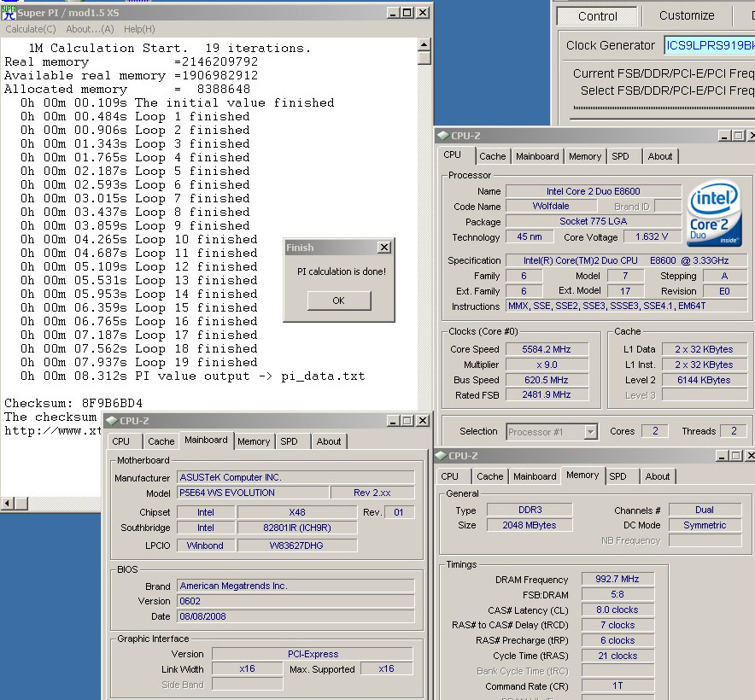Click the LPCIO value 'W83627DHG'

pos(297,545)
